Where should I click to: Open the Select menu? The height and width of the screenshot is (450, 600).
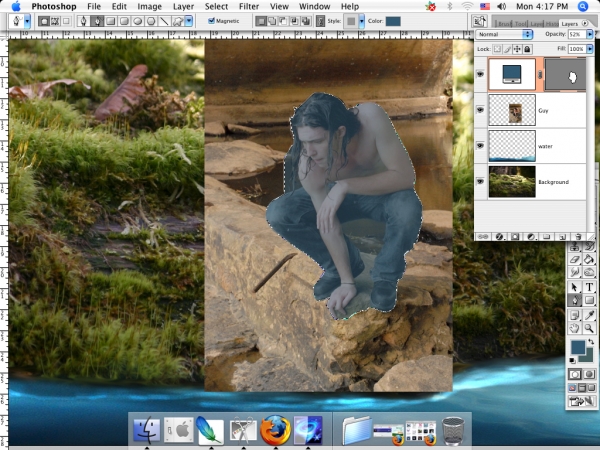(216, 7)
